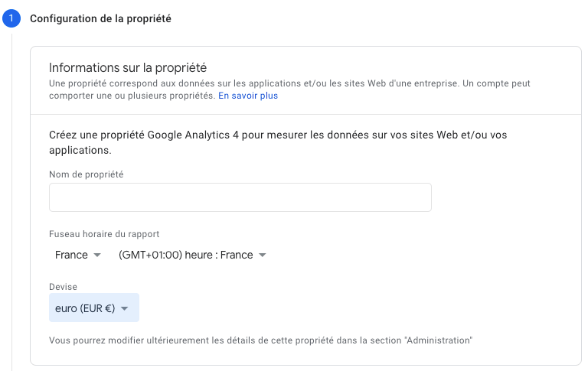The width and height of the screenshot is (588, 371).
Task: Click the note mentioning the 'Administration' section
Action: [x=260, y=340]
